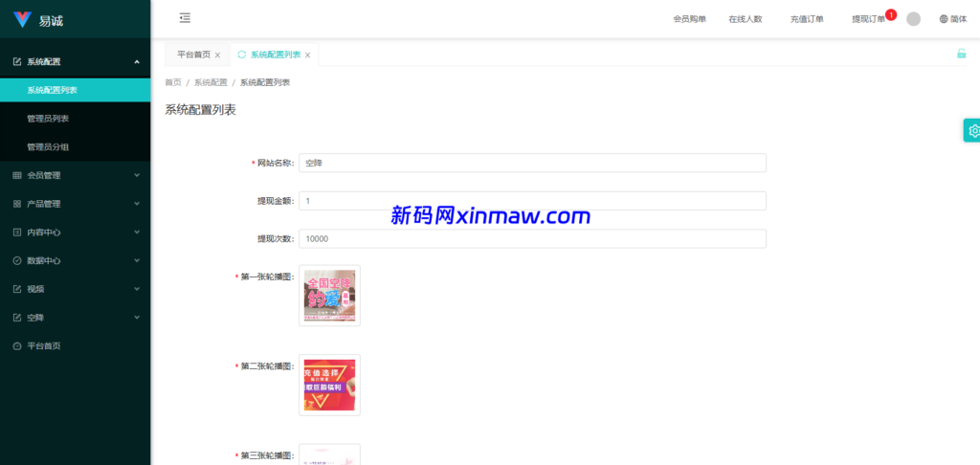The width and height of the screenshot is (980, 465).
Task: Open 在线人数 in top bar
Action: point(745,19)
